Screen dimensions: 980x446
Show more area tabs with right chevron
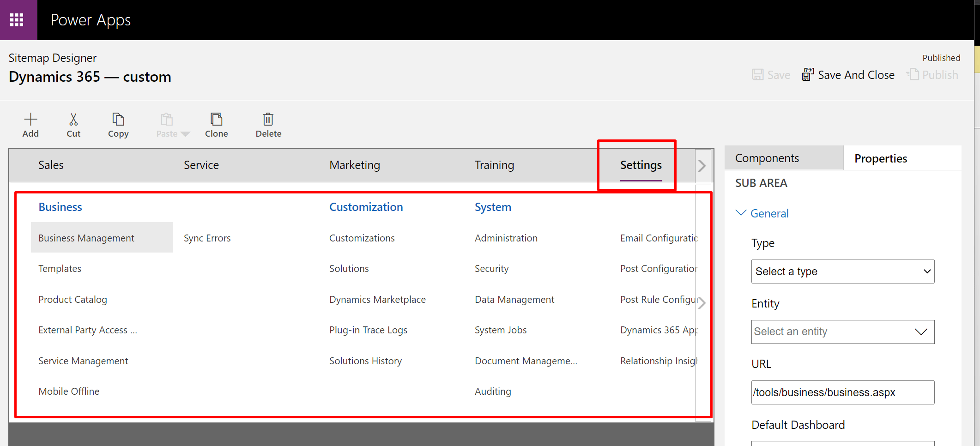pos(702,166)
